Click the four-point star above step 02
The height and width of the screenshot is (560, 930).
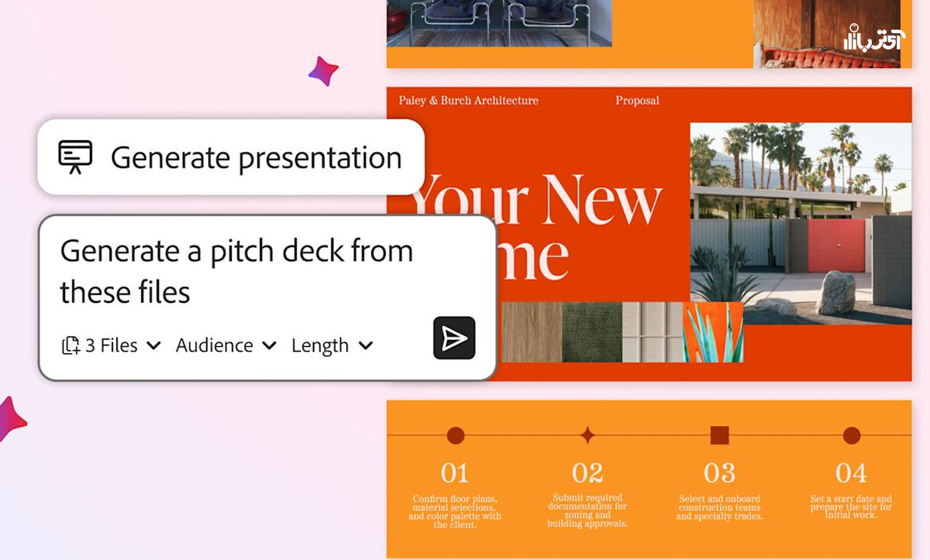[587, 435]
